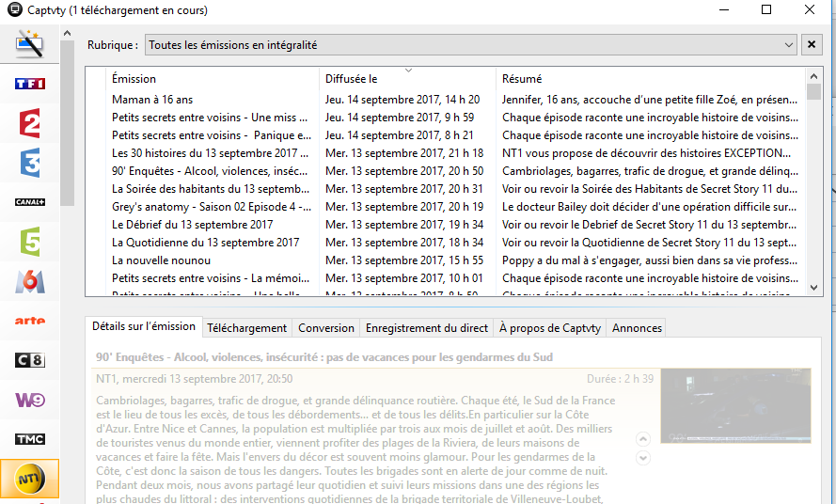The height and width of the screenshot is (504, 836).
Task: Open the C8 channel listing
Action: [x=30, y=360]
